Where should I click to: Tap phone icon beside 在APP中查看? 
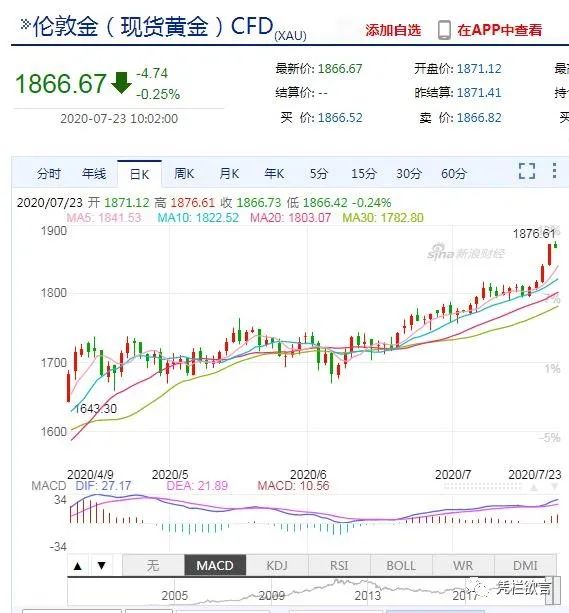point(444,30)
